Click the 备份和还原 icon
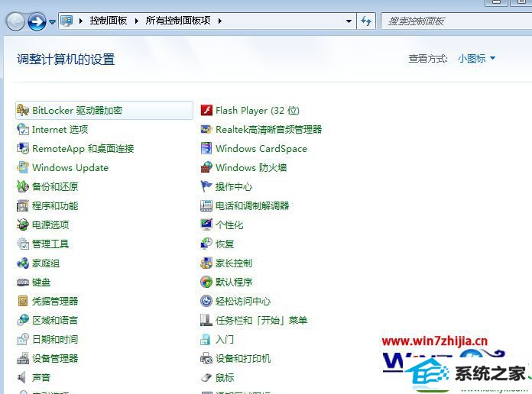The width and height of the screenshot is (532, 394). [23, 186]
